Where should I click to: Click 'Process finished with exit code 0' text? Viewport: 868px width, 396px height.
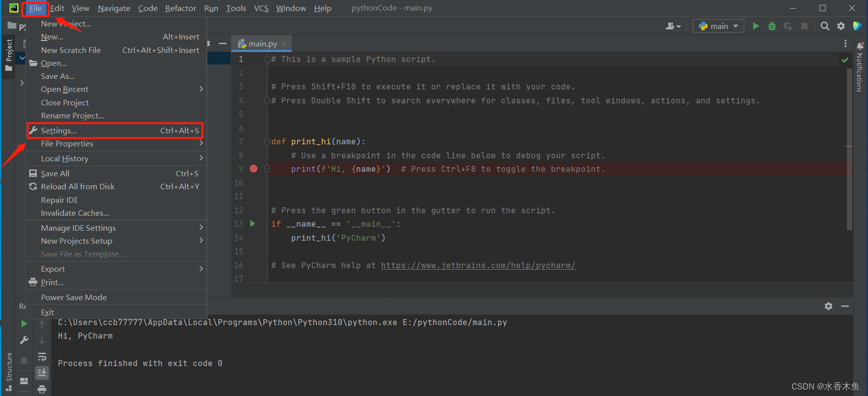[x=140, y=364]
